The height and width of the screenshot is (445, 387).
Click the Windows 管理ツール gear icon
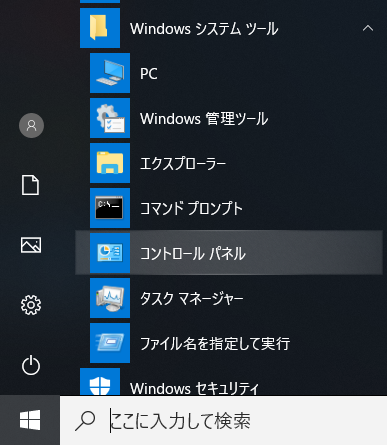(x=110, y=118)
